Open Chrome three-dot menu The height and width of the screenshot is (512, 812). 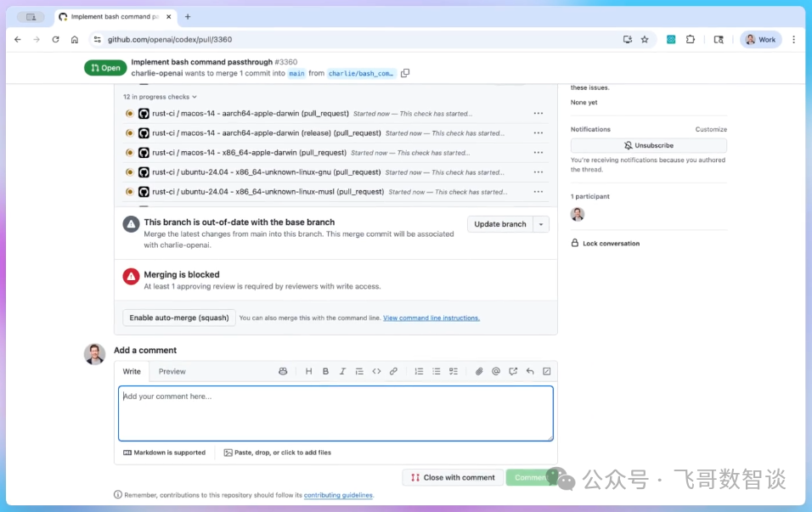point(794,39)
